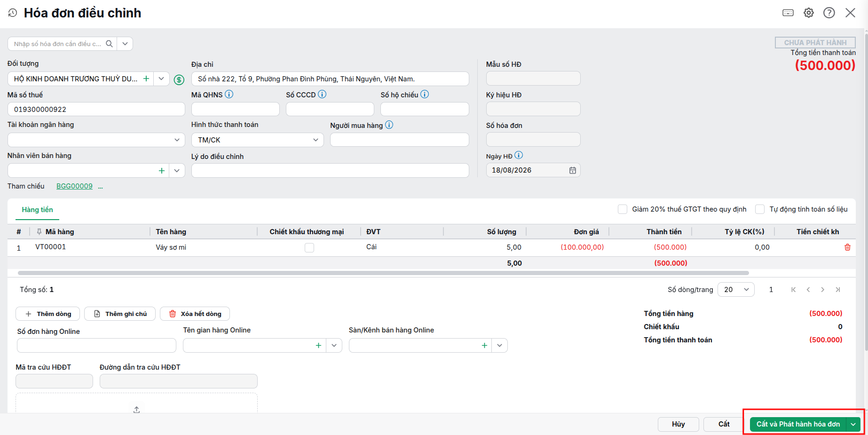Select the Hàng tiền tab
Viewport: 868px width, 435px height.
tap(37, 210)
